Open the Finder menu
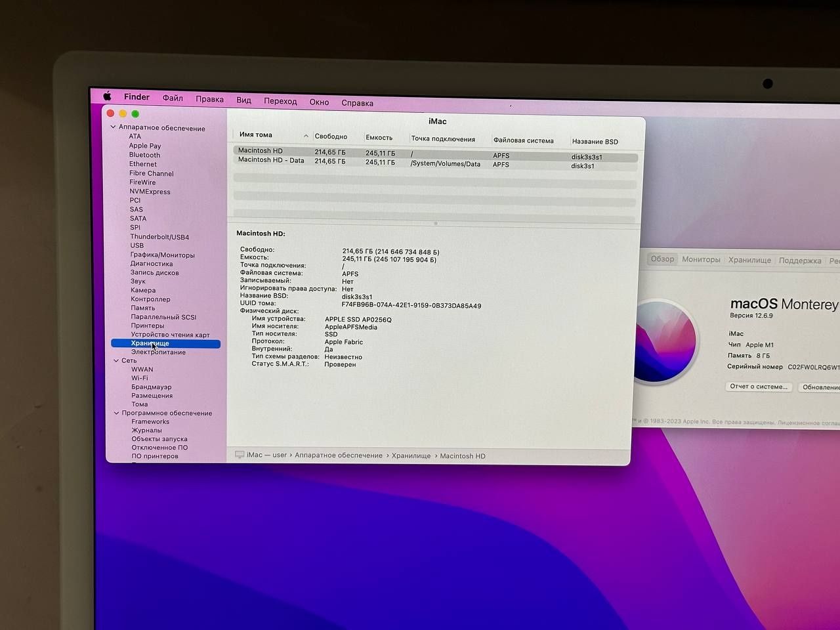The image size is (840, 630). [x=136, y=97]
